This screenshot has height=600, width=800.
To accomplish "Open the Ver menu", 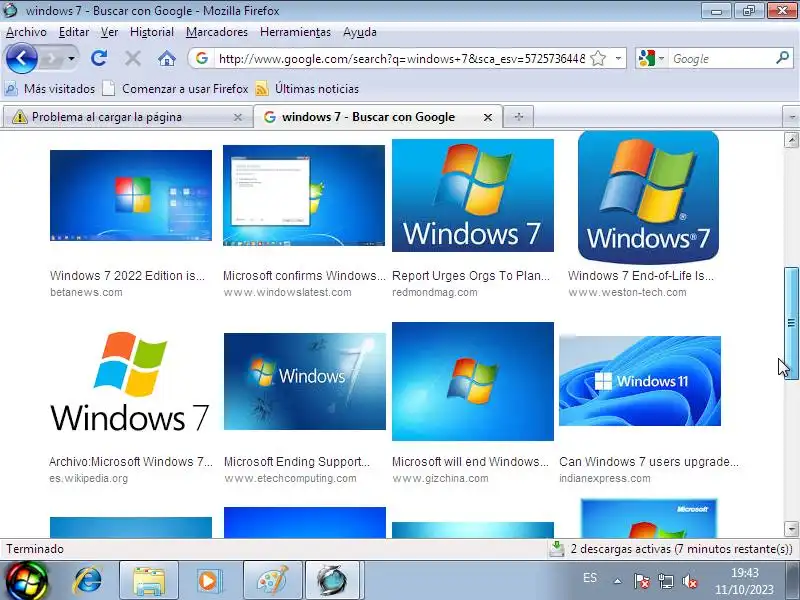I will point(109,32).
